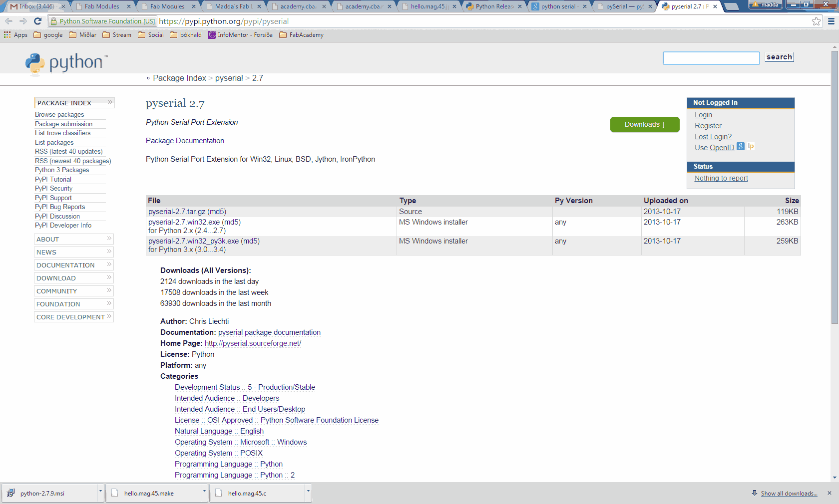The image size is (839, 504).
Task: Open the google bookmarks folder
Action: [48, 35]
